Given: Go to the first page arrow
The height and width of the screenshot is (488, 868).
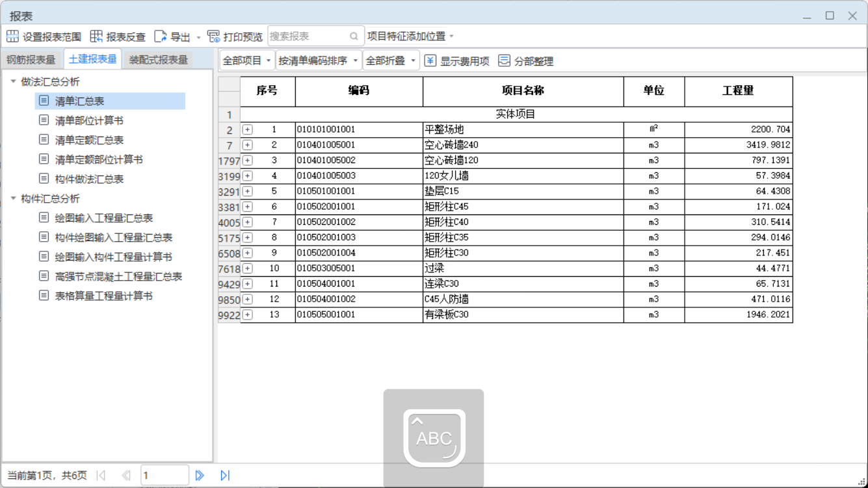Looking at the screenshot, I should click(x=101, y=476).
